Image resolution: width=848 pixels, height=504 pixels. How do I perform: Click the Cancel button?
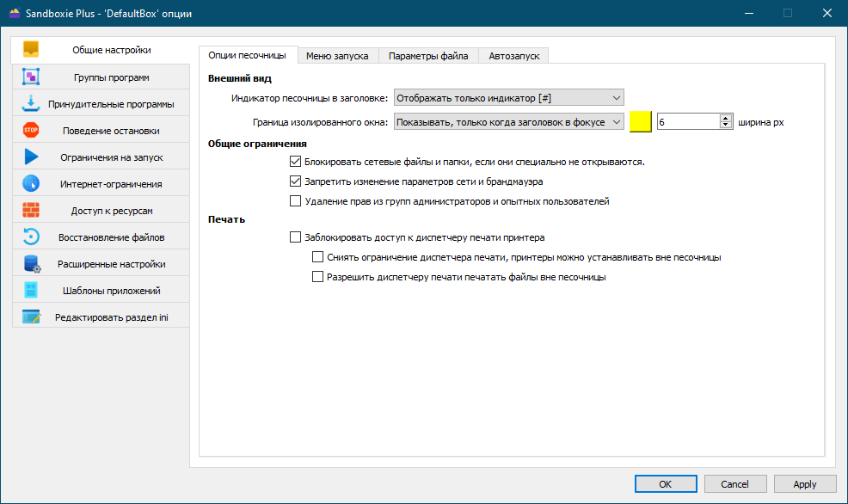pos(735,484)
